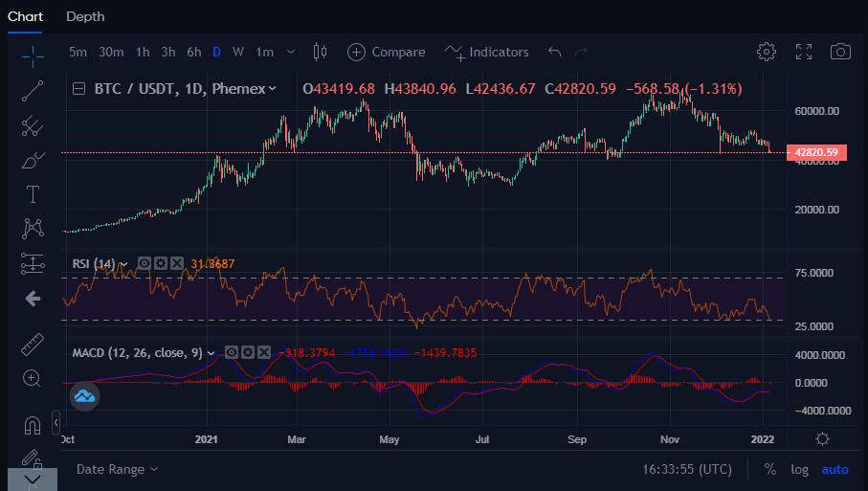Pick the pitchfork drawing tool
Image resolution: width=868 pixels, height=491 pixels.
(33, 125)
